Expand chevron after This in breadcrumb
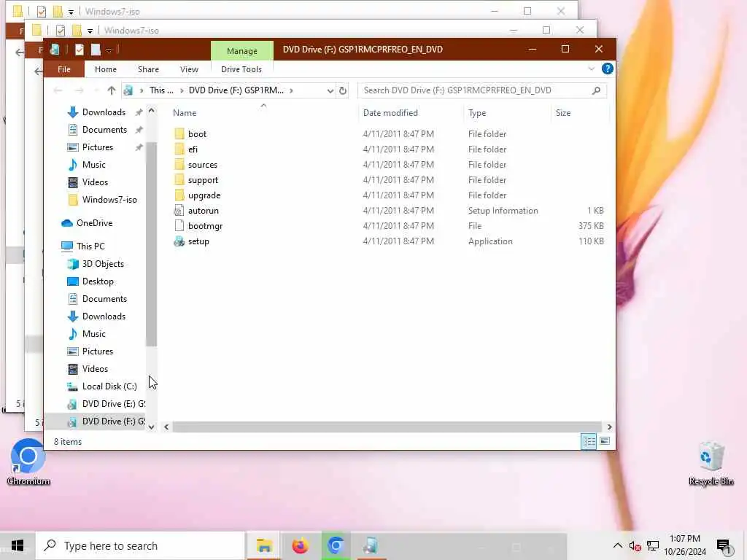This screenshot has height=560, width=747. point(182,90)
